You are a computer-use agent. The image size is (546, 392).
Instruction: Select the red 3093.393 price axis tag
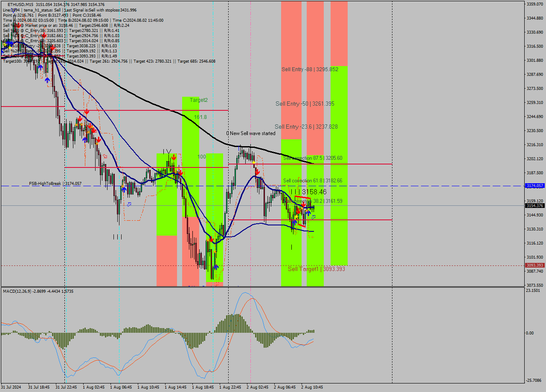[535, 265]
